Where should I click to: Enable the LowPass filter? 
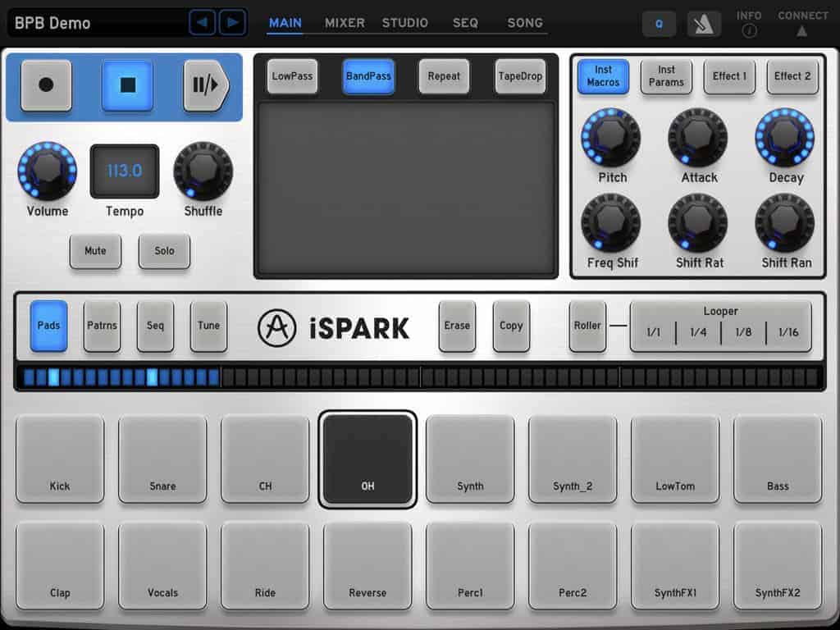pos(292,76)
